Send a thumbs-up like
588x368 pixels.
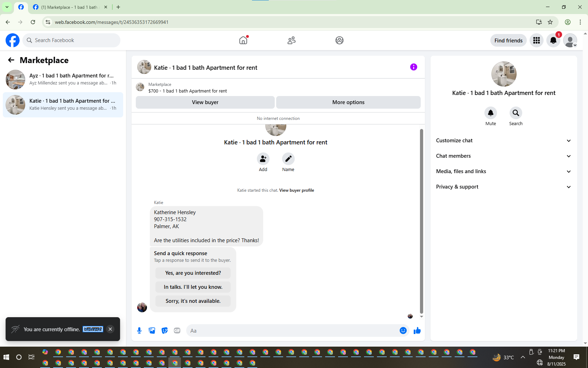pos(417,330)
